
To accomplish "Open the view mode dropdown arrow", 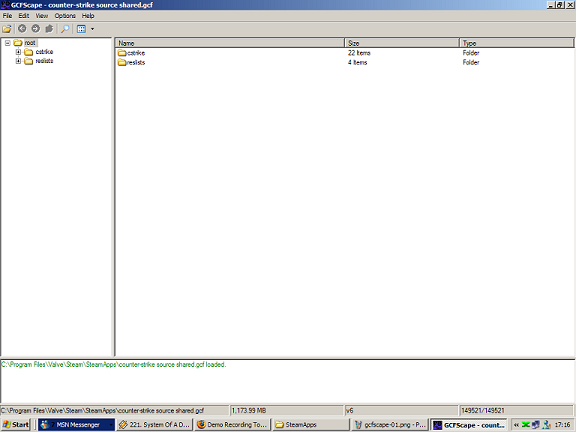I will [93, 29].
